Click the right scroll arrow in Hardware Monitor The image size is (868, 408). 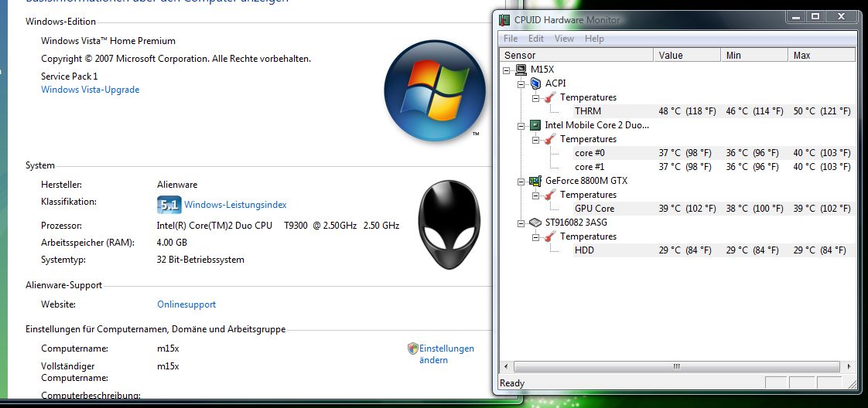coord(849,366)
